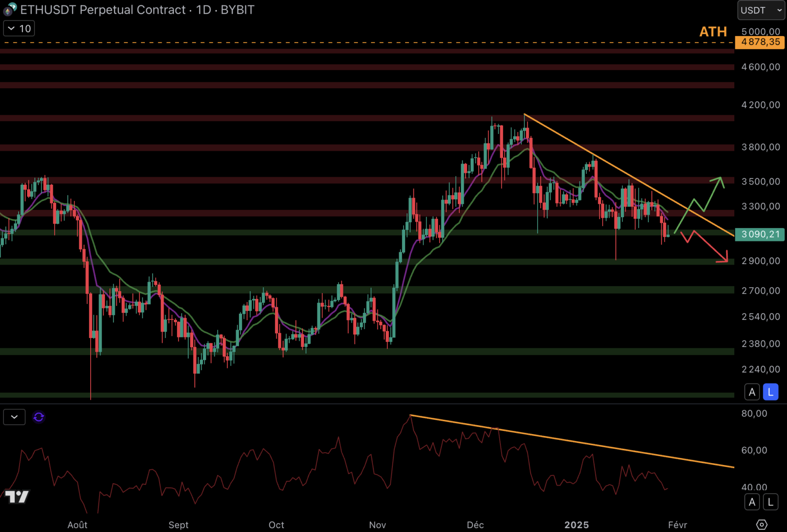
Task: Click the orange 4878,35 ATH price label
Action: click(x=760, y=42)
